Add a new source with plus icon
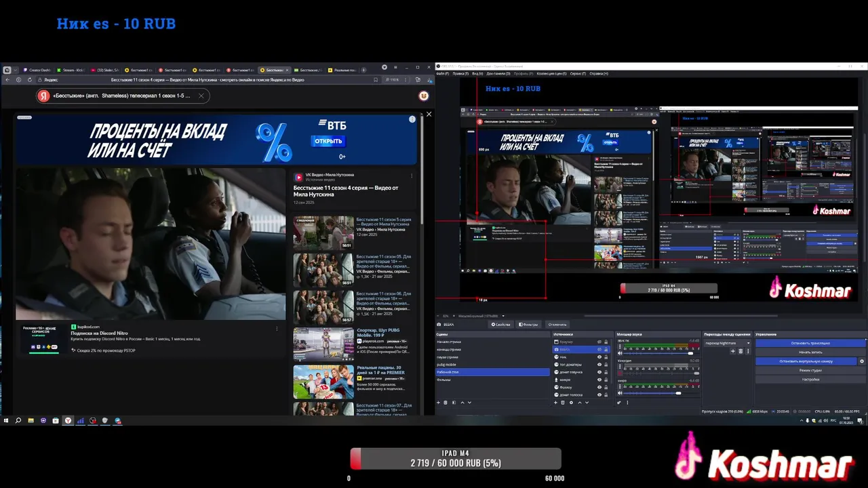This screenshot has height=488, width=868. click(555, 403)
